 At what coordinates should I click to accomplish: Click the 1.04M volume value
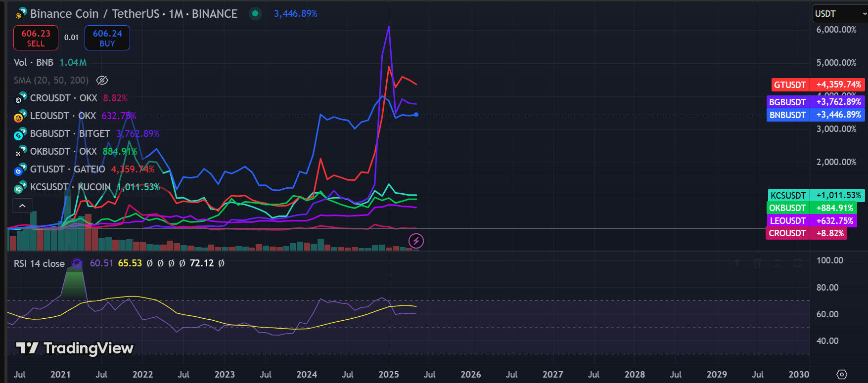point(73,63)
